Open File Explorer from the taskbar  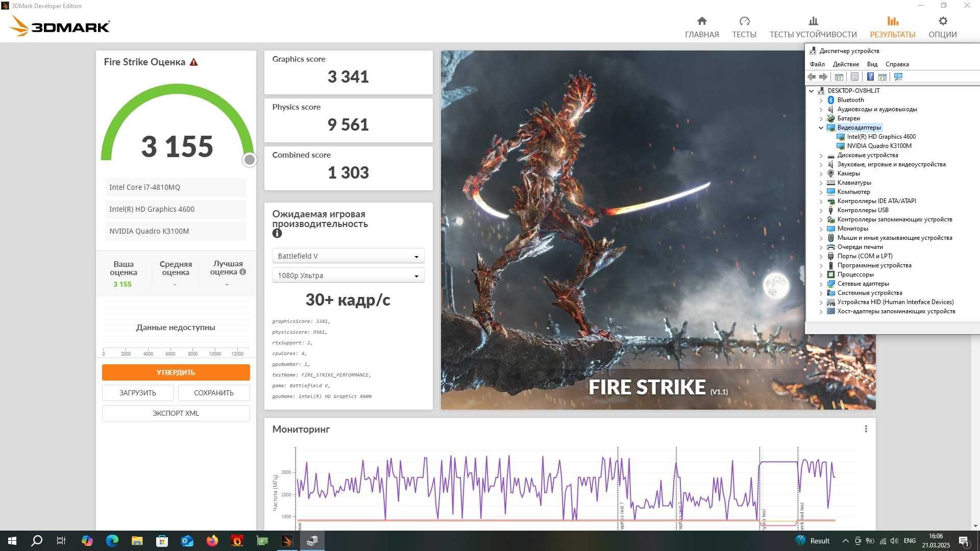[137, 541]
